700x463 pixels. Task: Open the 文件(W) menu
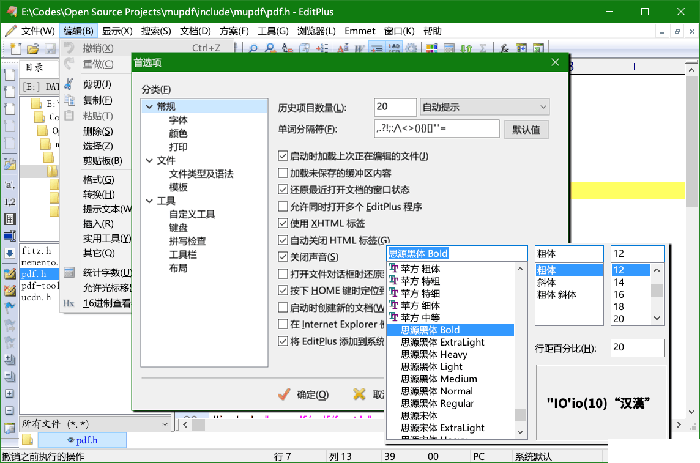coord(38,31)
